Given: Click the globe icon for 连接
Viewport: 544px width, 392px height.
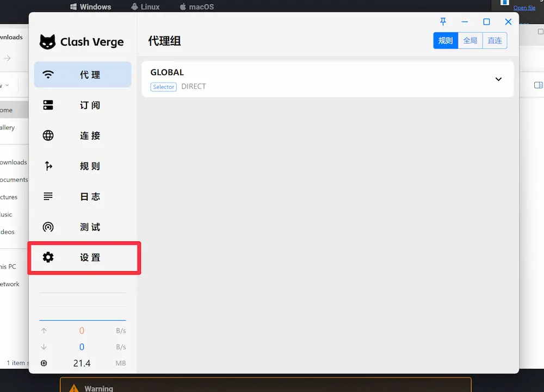Looking at the screenshot, I should pyautogui.click(x=48, y=136).
